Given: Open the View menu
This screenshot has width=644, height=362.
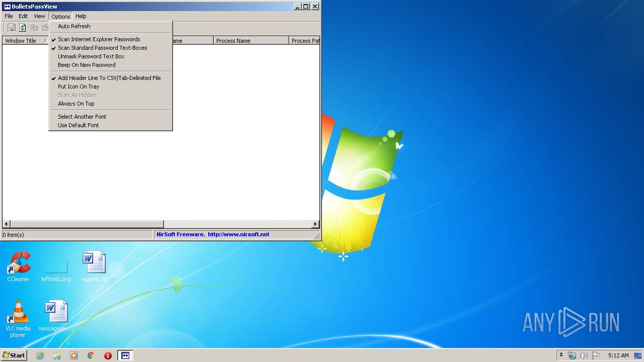Looking at the screenshot, I should point(39,16).
